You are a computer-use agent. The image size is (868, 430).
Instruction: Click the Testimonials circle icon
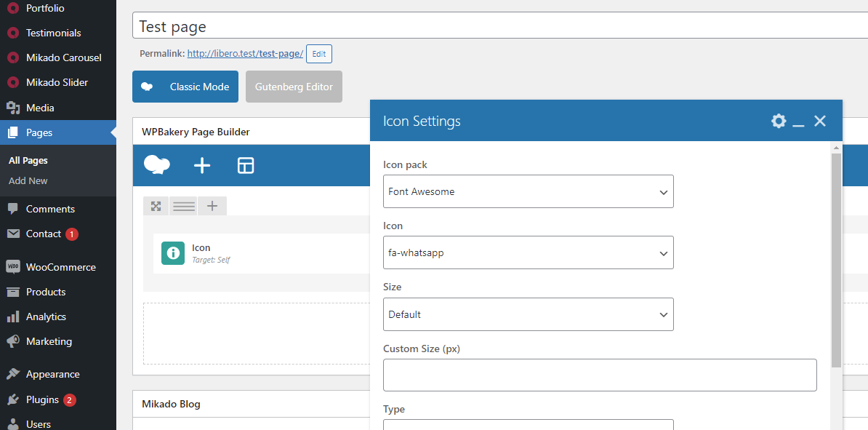[x=13, y=33]
